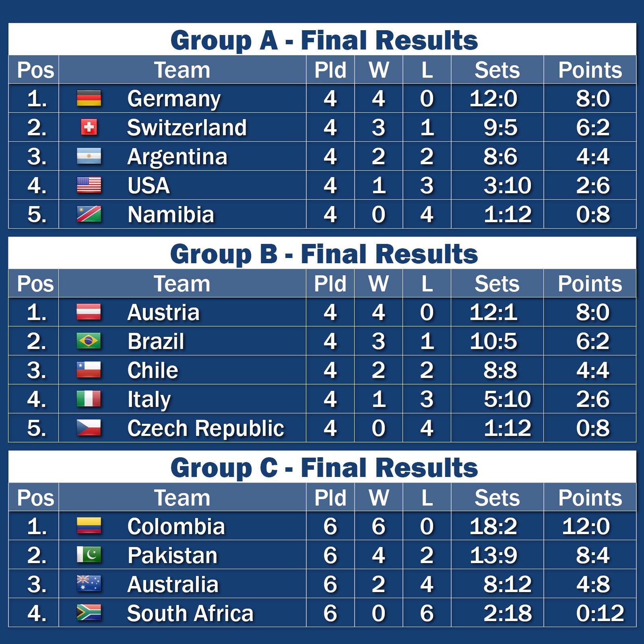Image resolution: width=644 pixels, height=644 pixels.
Task: Select the South Africa flag icon
Action: [x=89, y=613]
